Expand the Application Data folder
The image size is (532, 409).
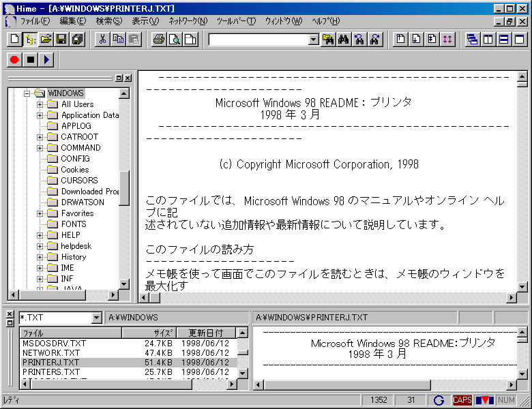coord(40,115)
